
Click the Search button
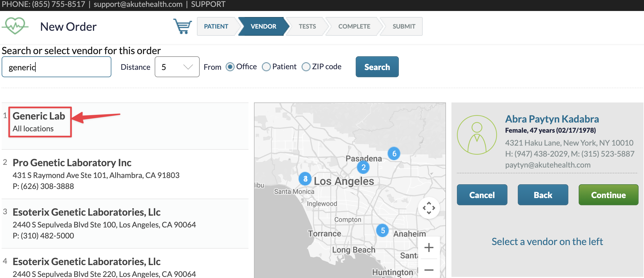coord(377,67)
